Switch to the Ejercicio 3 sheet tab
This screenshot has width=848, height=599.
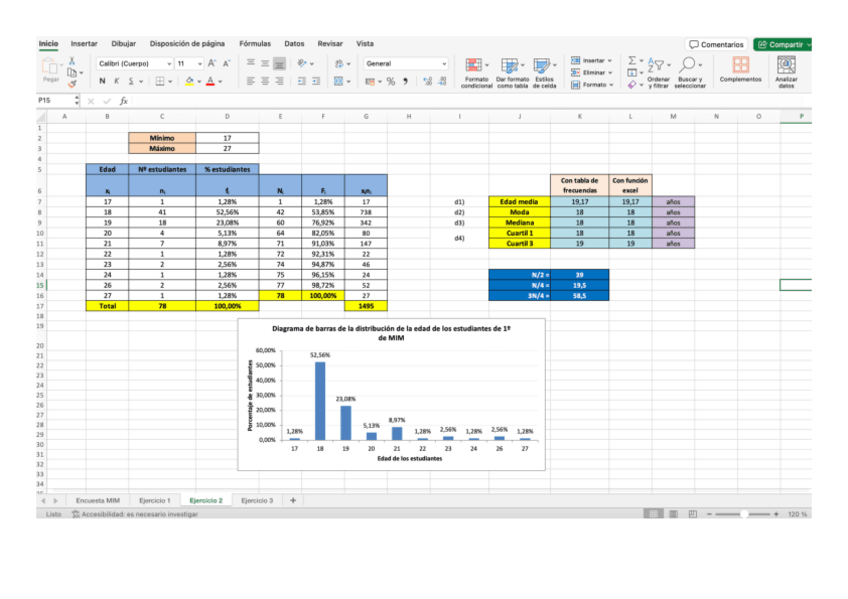(x=256, y=499)
